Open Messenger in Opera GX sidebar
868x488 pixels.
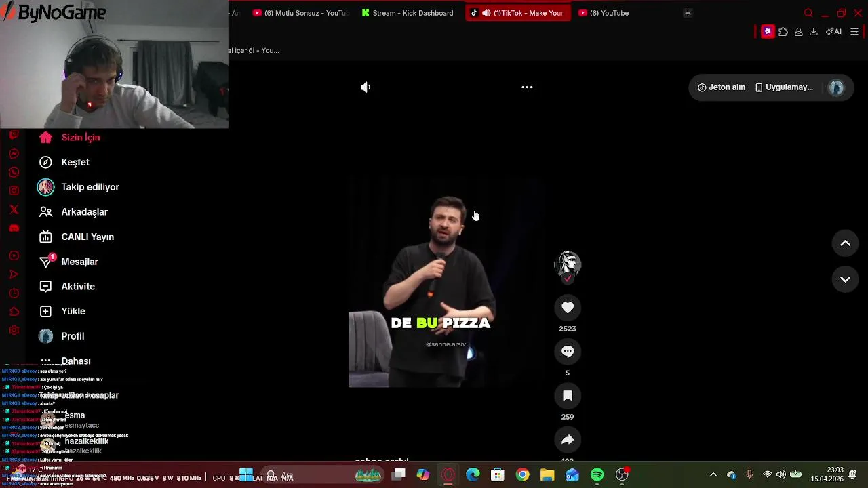14,154
